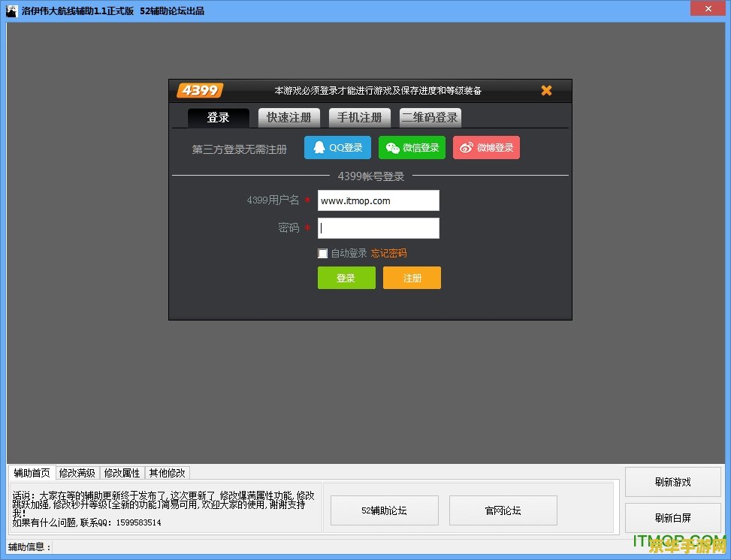This screenshot has width=731, height=560.
Task: Select the 登录 tab
Action: [x=218, y=117]
